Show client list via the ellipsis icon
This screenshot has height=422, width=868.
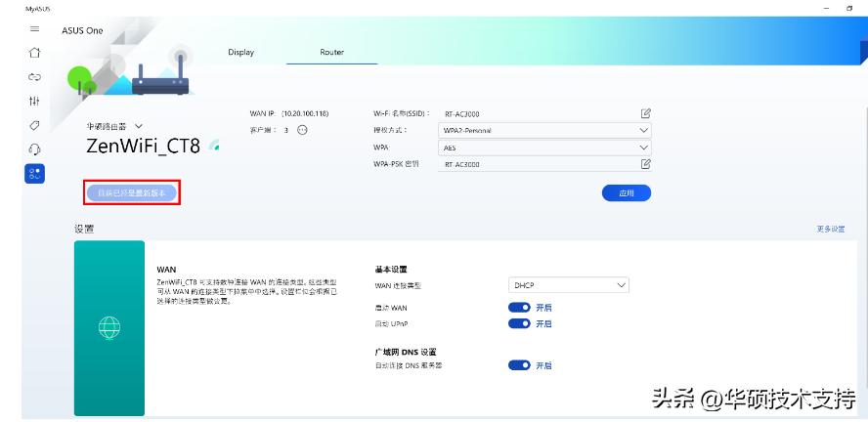coord(302,130)
